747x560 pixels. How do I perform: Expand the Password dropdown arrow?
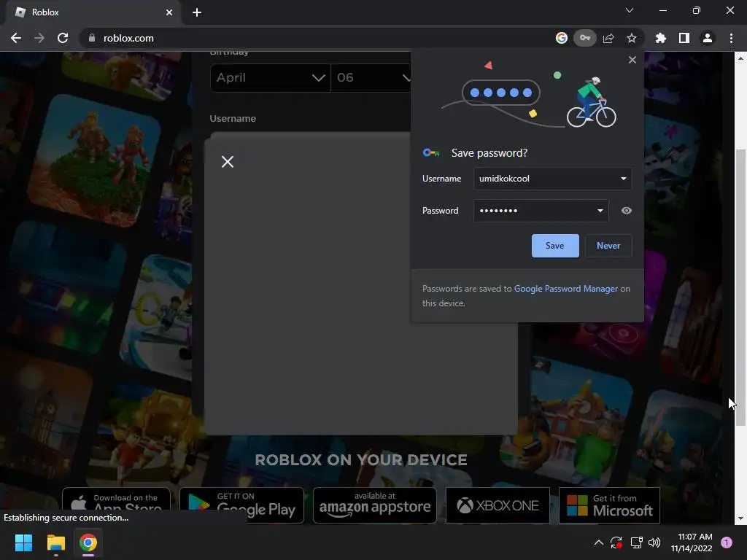coord(600,211)
